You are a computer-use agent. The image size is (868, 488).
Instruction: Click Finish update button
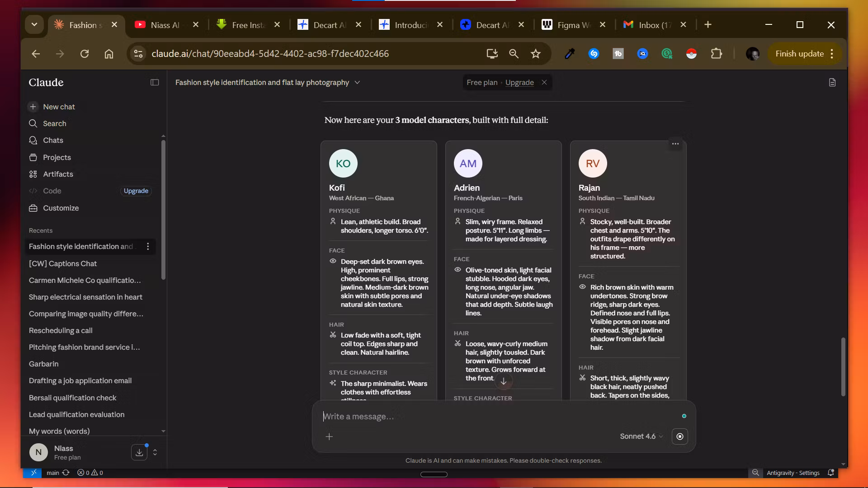(805, 54)
